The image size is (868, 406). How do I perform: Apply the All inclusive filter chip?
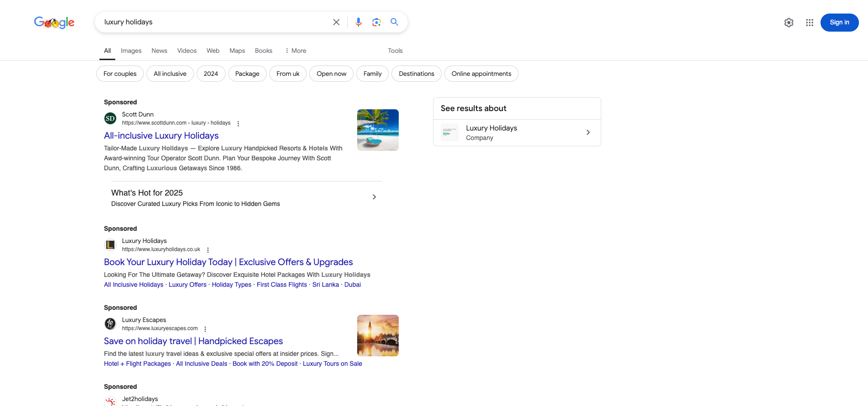pos(170,74)
